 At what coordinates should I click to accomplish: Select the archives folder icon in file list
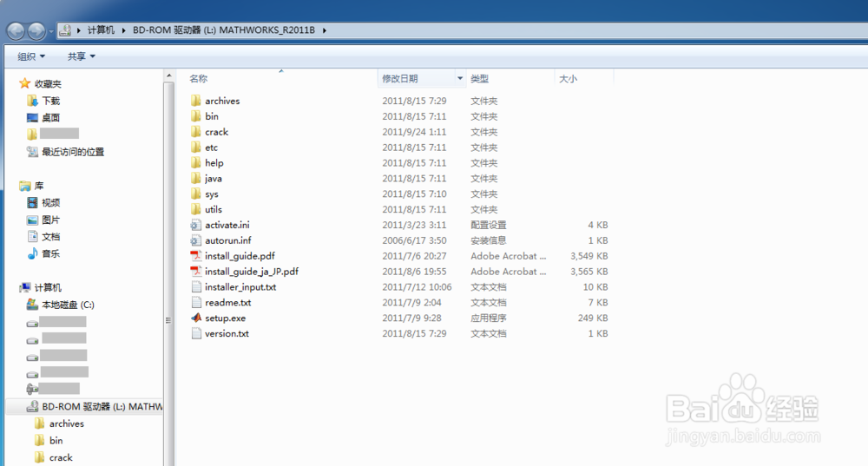pyautogui.click(x=195, y=100)
